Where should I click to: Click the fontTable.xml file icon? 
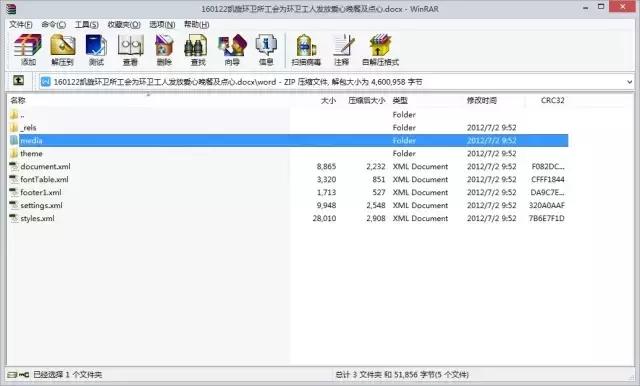[x=14, y=180]
